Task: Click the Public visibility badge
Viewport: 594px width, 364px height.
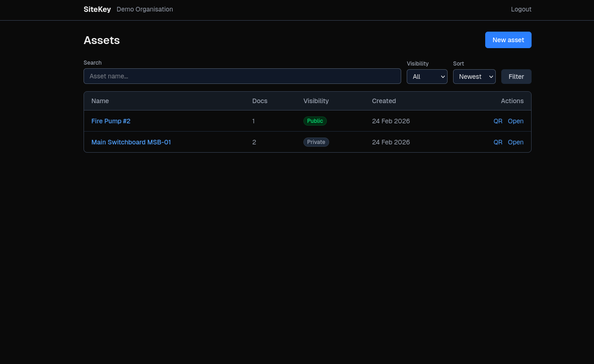Action: click(315, 121)
